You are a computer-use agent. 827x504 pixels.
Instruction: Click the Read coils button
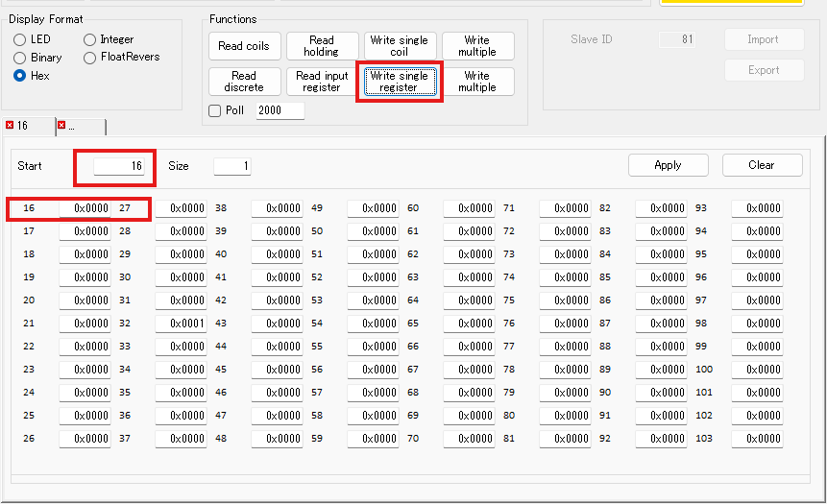pos(244,46)
